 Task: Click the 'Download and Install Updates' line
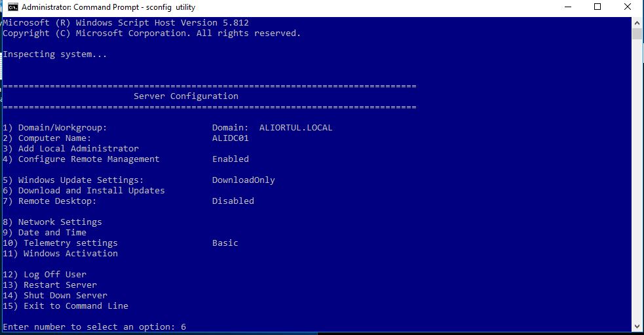(x=84, y=191)
